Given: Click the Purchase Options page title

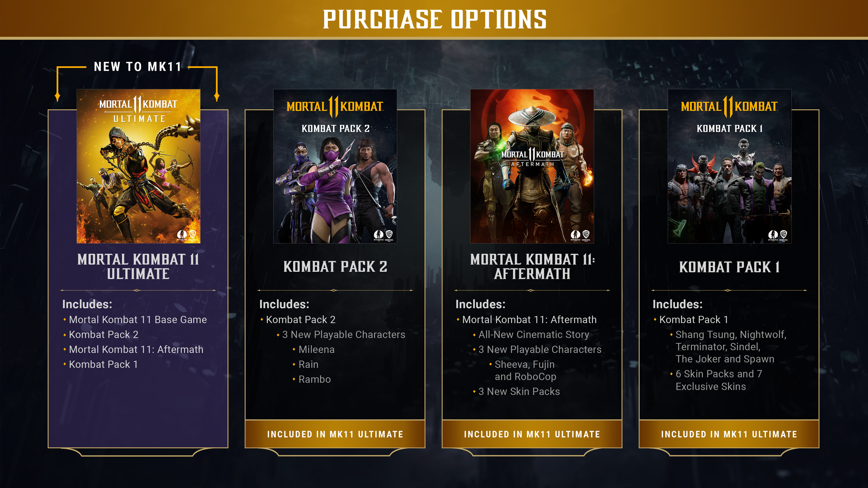Looking at the screenshot, I should 435,19.
